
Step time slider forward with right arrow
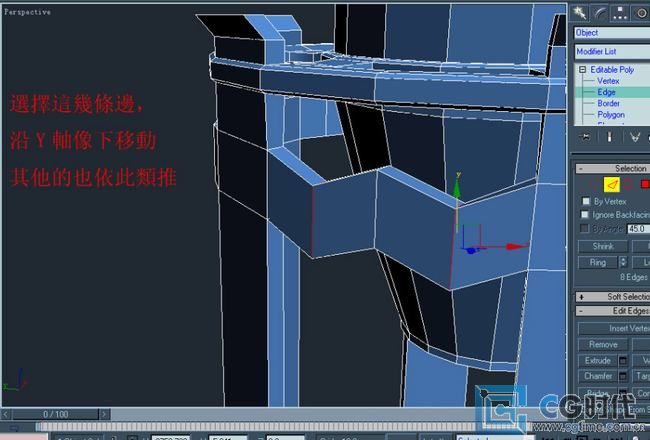(104, 414)
